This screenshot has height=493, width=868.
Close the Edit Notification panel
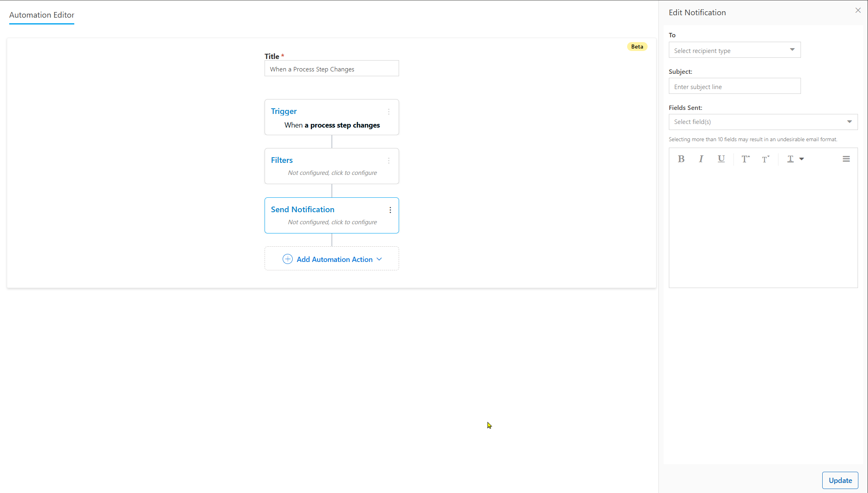[858, 10]
